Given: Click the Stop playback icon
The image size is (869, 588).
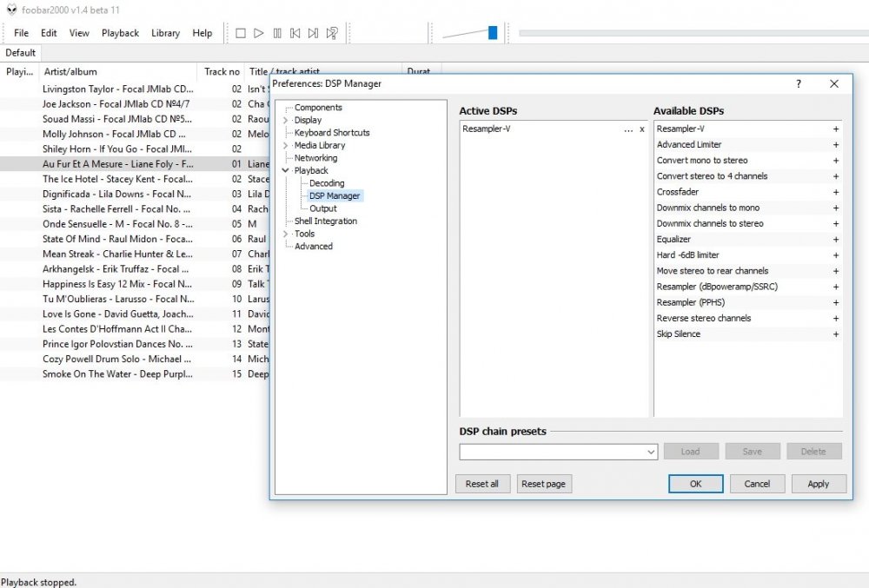Looking at the screenshot, I should click(241, 33).
